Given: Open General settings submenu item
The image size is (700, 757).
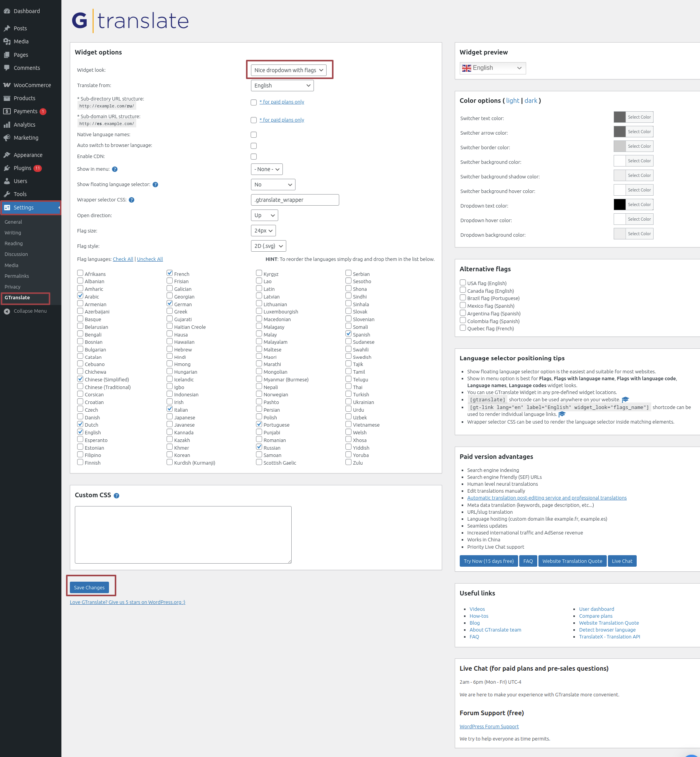Looking at the screenshot, I should pos(13,222).
